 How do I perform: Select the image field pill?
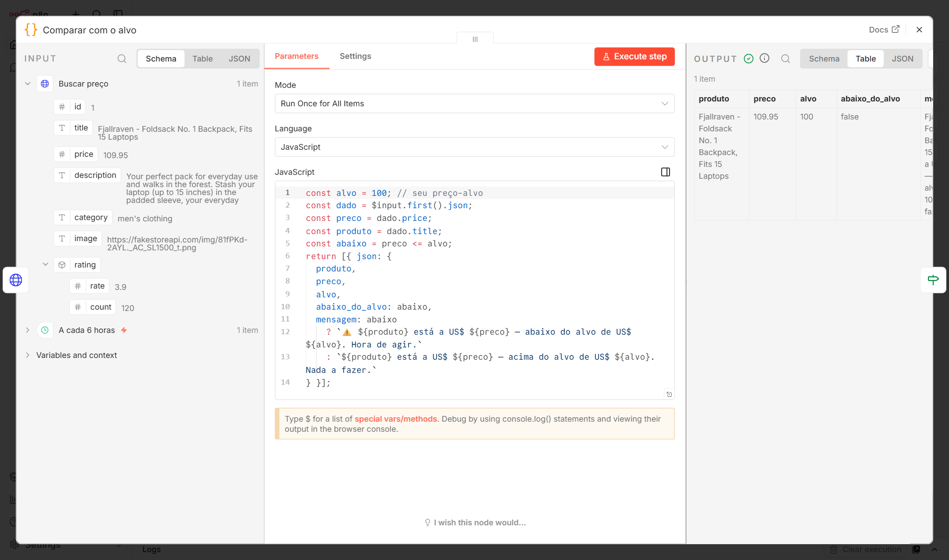coord(78,238)
